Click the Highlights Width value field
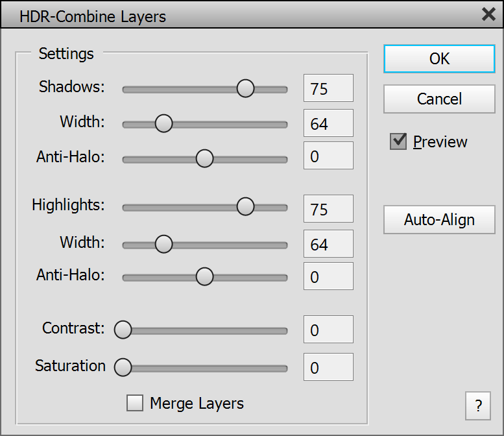 tap(328, 244)
